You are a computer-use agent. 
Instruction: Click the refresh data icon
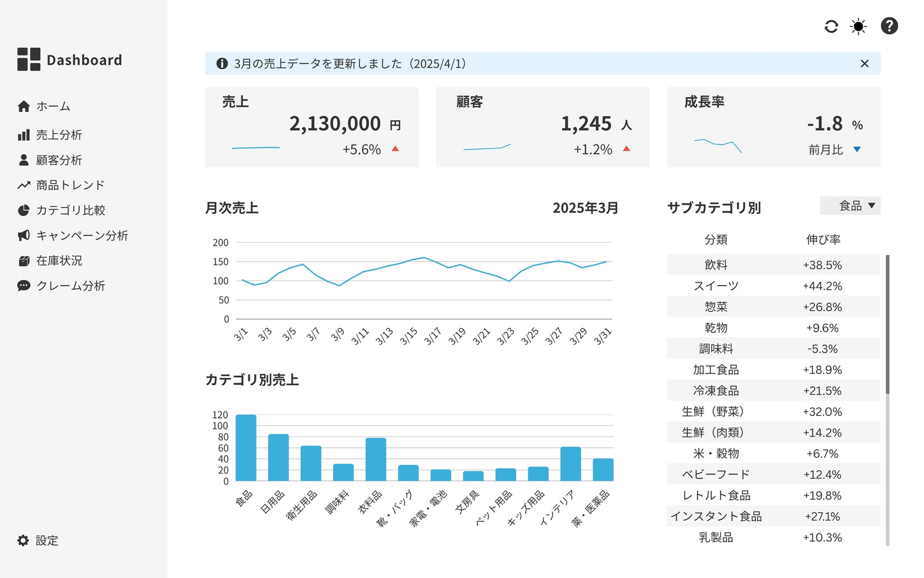(831, 26)
